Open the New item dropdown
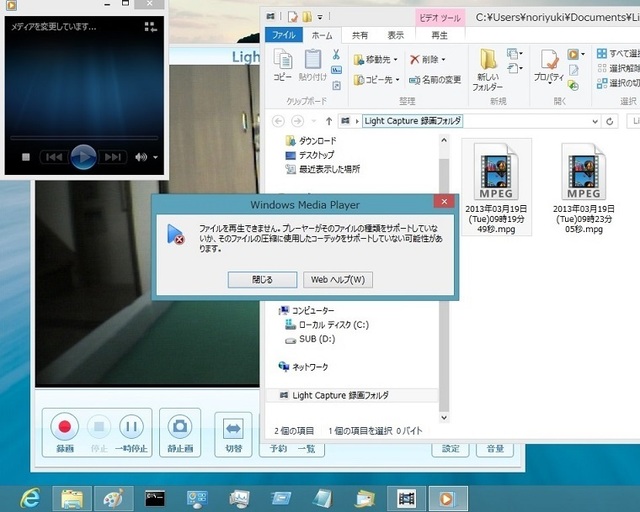The width and height of the screenshot is (640, 512). click(515, 53)
